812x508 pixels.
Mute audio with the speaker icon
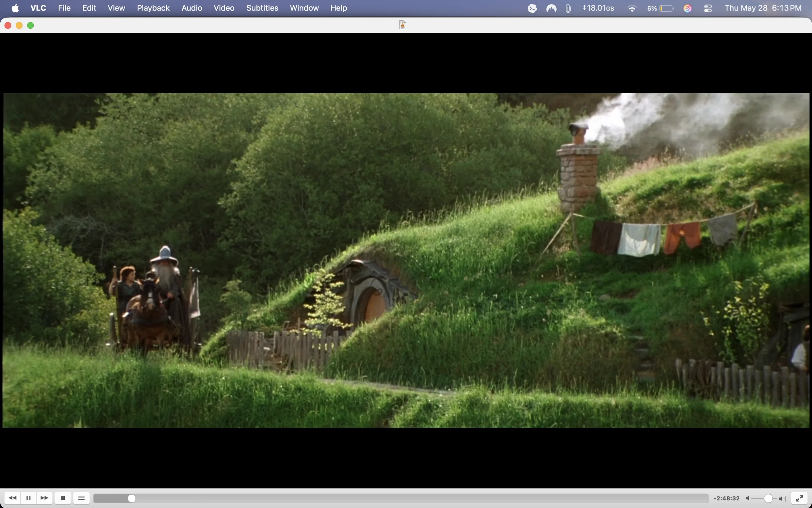click(748, 498)
